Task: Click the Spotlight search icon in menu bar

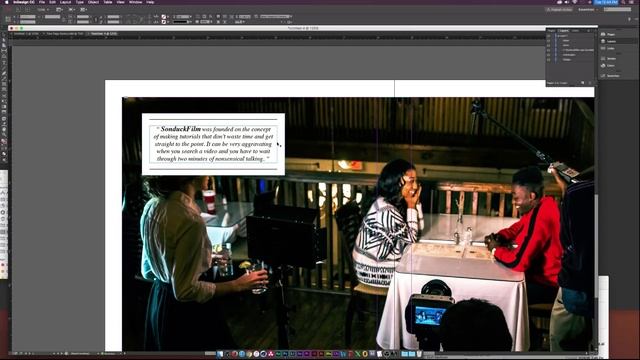Action: (623, 2)
